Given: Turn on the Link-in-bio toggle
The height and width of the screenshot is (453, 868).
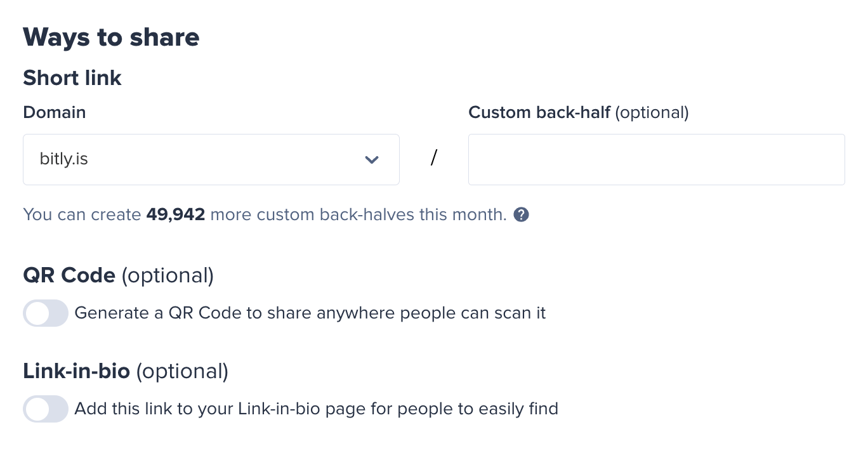Looking at the screenshot, I should coord(46,409).
